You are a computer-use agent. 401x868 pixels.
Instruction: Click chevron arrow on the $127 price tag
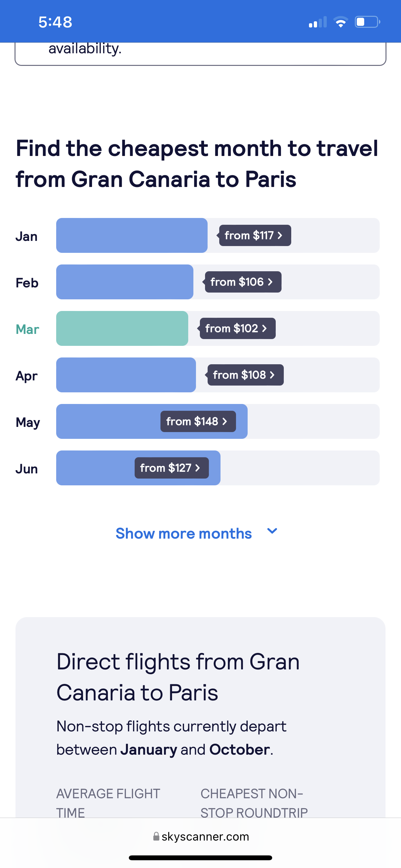[x=198, y=468]
